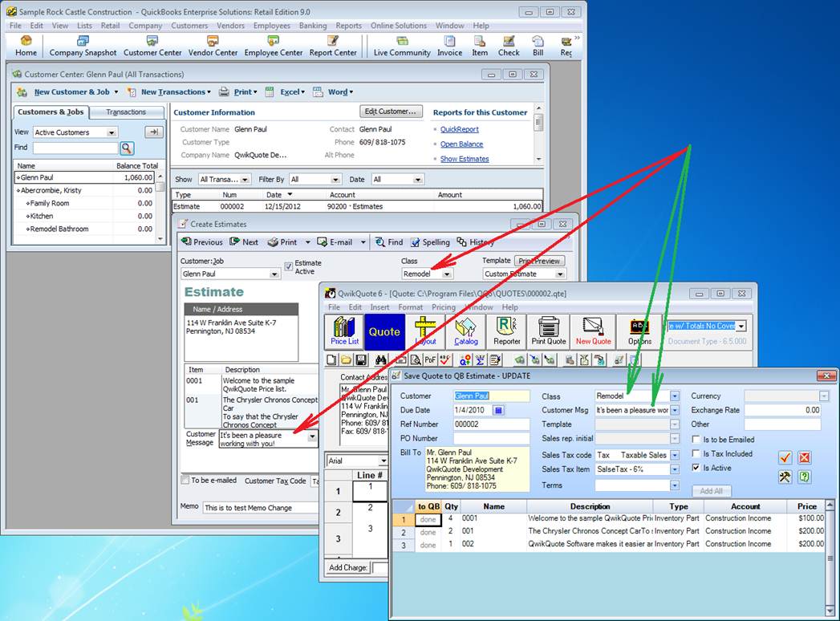The image size is (840, 621).
Task: Expand the Active Customers view dropdown
Action: click(x=112, y=132)
